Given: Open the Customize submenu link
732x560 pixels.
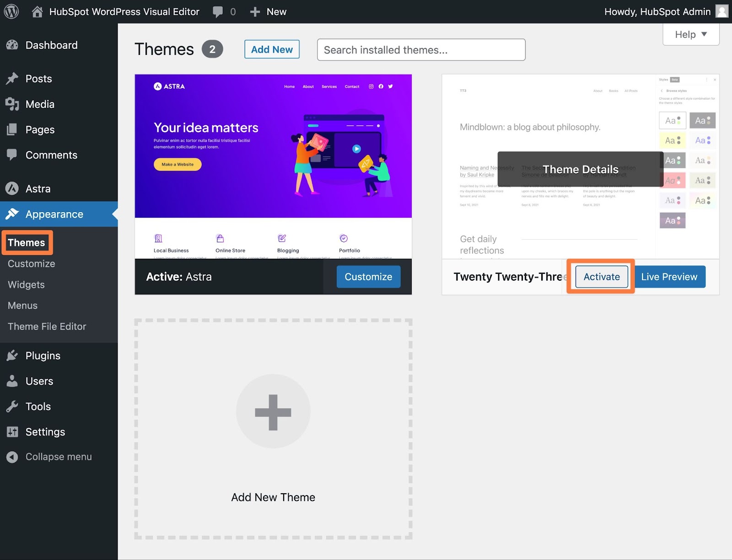Looking at the screenshot, I should click(x=32, y=264).
